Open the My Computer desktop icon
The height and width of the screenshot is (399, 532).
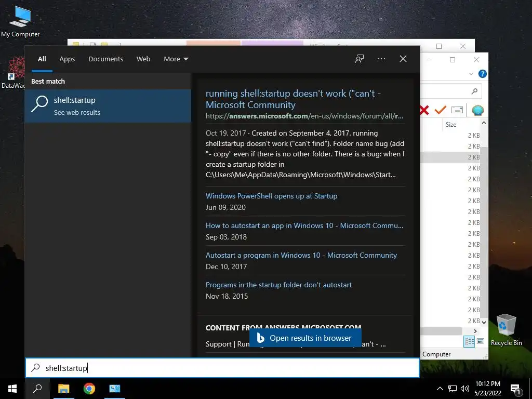coord(20,21)
